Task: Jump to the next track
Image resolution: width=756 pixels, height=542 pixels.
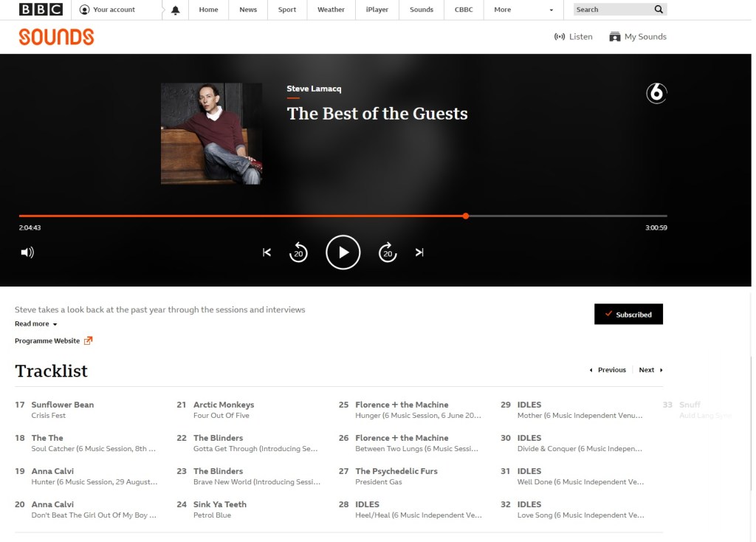Action: click(419, 253)
